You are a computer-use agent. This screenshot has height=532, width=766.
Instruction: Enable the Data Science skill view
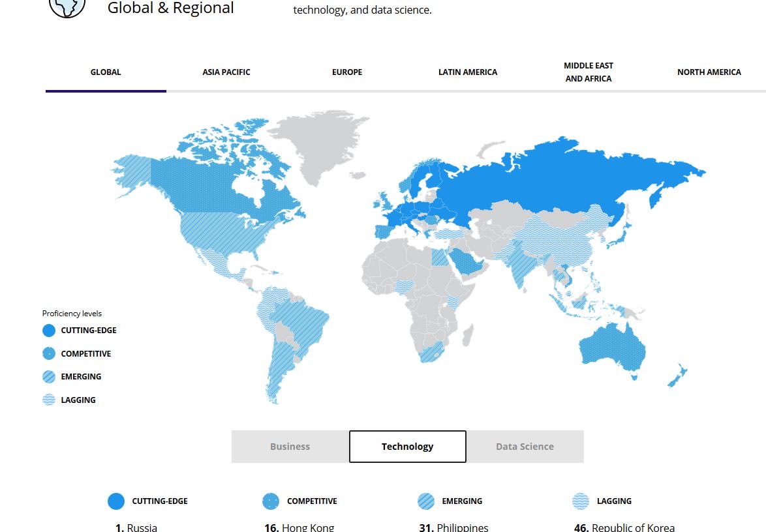pos(525,446)
